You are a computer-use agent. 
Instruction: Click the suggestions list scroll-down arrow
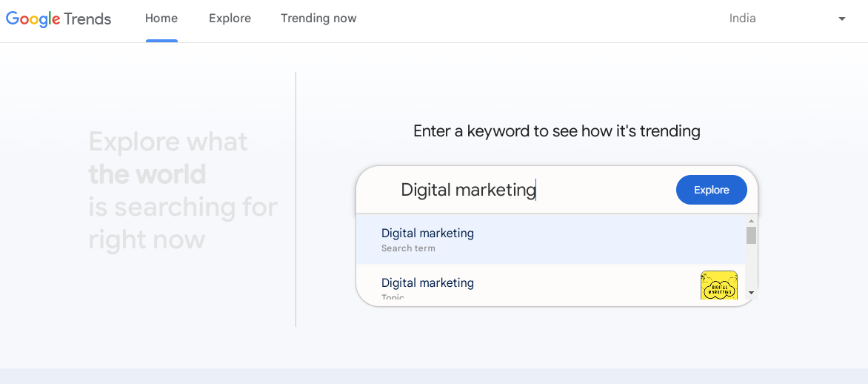pos(751,293)
